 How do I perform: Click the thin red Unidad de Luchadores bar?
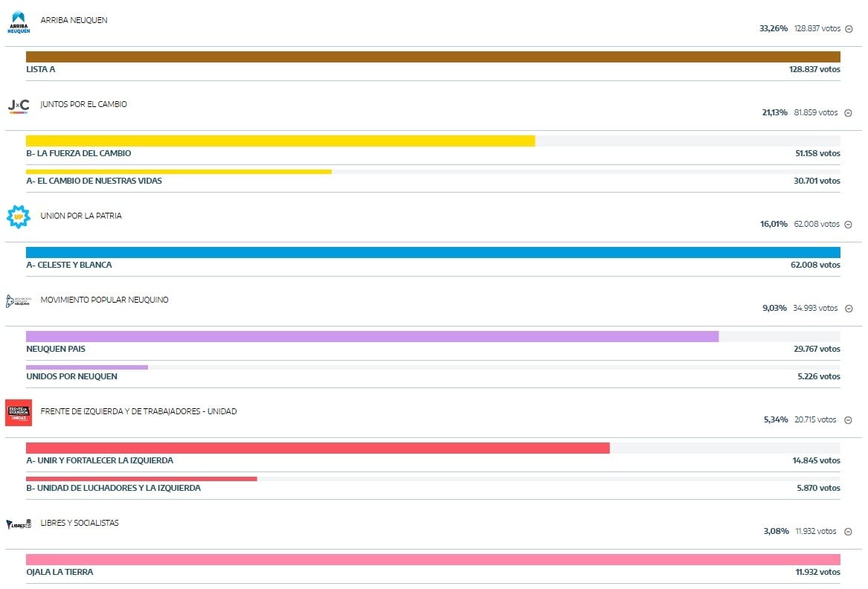coord(141,479)
